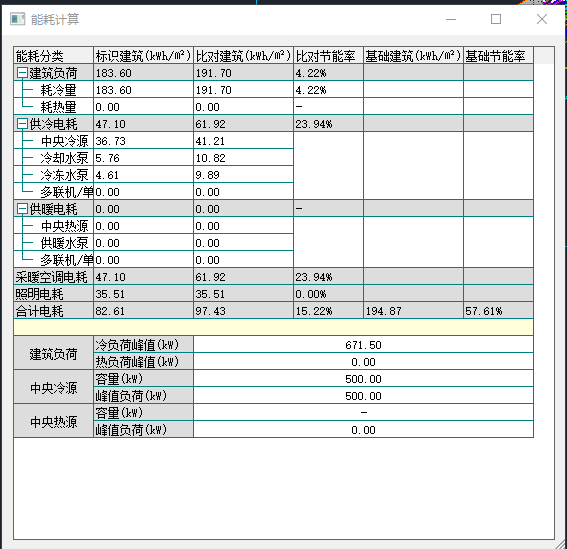
Task: Collapse the 建筑负荷 tree row
Action: click(x=22, y=73)
